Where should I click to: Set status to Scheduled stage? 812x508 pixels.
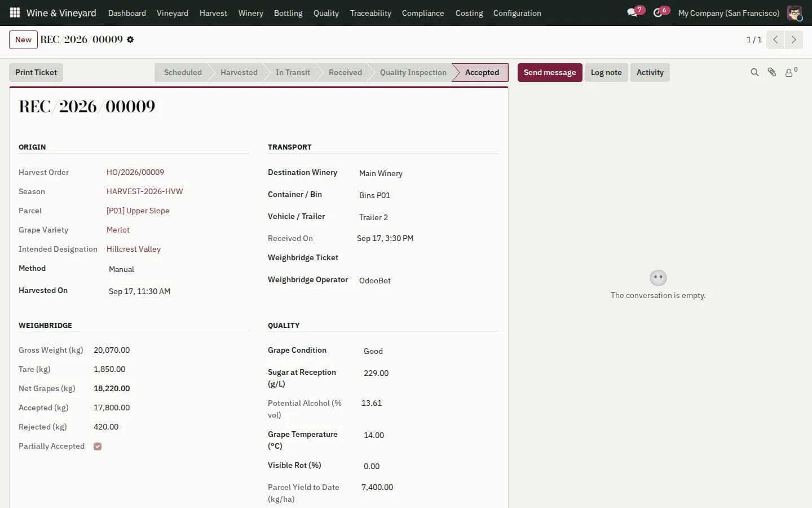pos(183,72)
